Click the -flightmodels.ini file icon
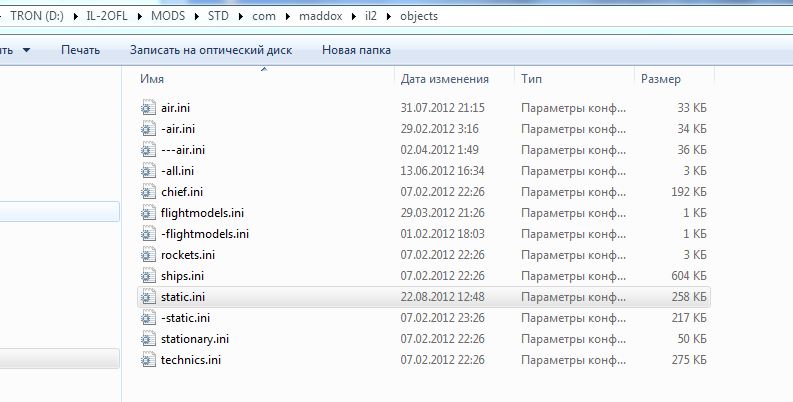793x402 pixels. coord(148,234)
